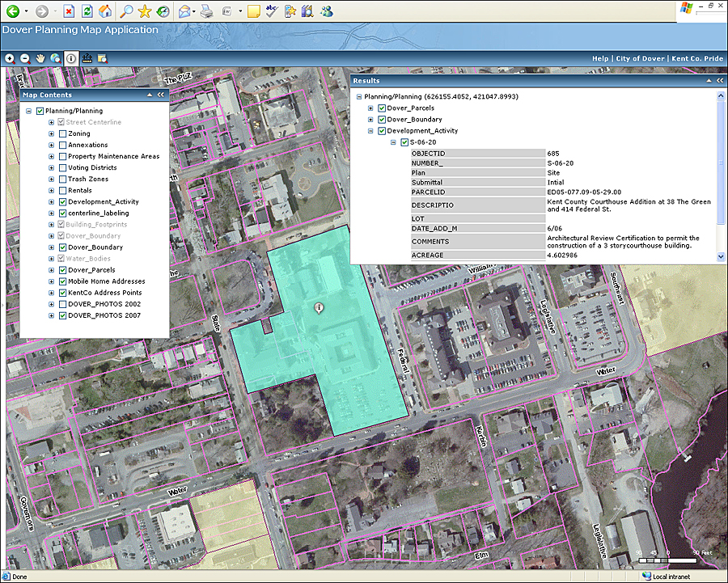Viewport: 728px width, 583px height.
Task: Click the full extent globe icon
Action: (56, 59)
